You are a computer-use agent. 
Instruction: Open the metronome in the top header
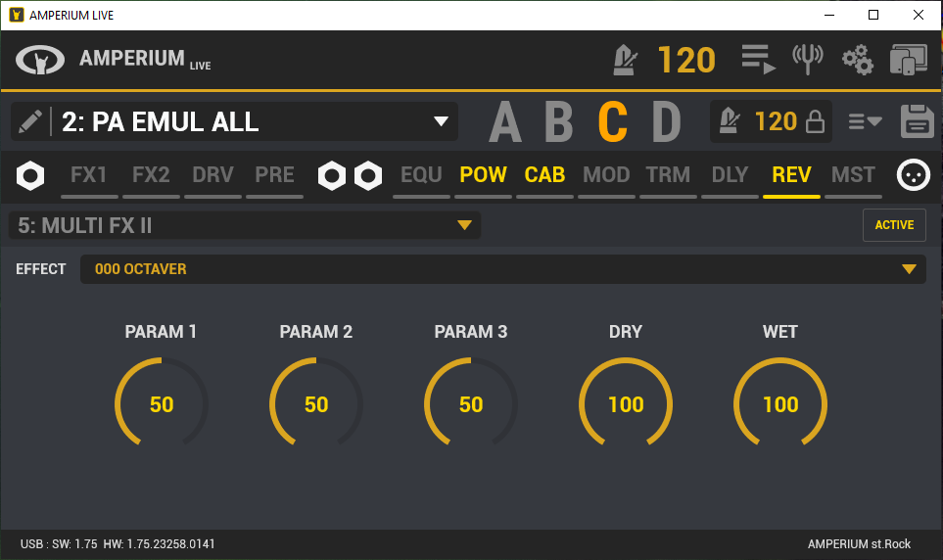[x=625, y=60]
